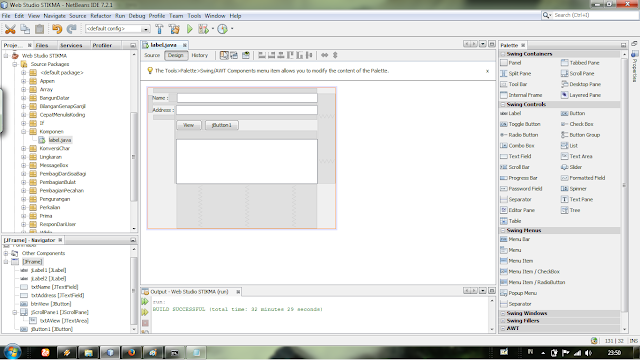The image size is (640, 360).
Task: Open the profile button dropdown arrow
Action: pos(232,29)
